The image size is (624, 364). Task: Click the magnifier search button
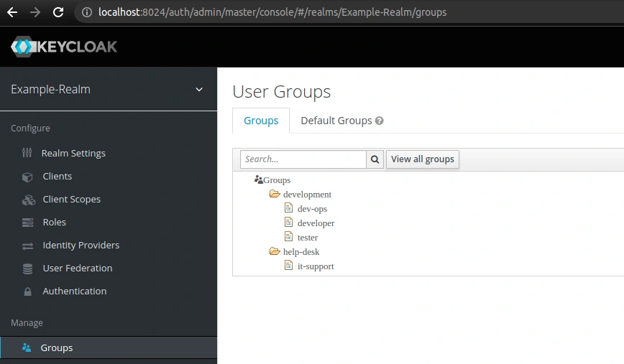pos(375,159)
